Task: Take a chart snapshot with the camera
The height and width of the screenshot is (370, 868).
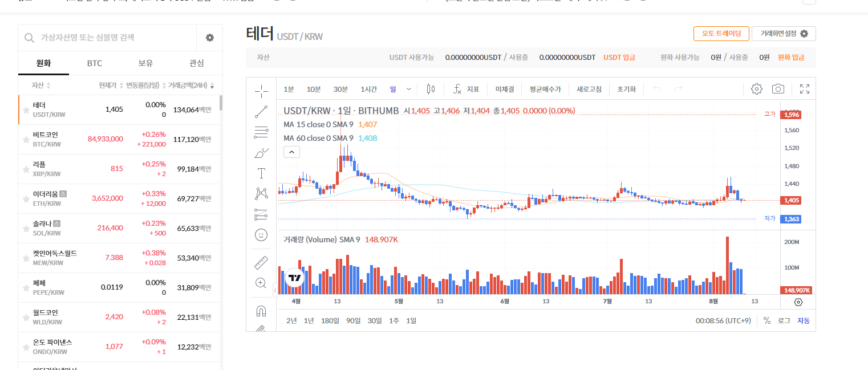Action: (778, 89)
